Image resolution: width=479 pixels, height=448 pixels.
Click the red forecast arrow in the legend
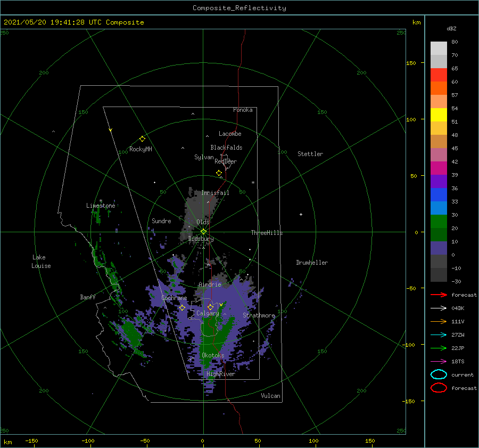(x=439, y=295)
